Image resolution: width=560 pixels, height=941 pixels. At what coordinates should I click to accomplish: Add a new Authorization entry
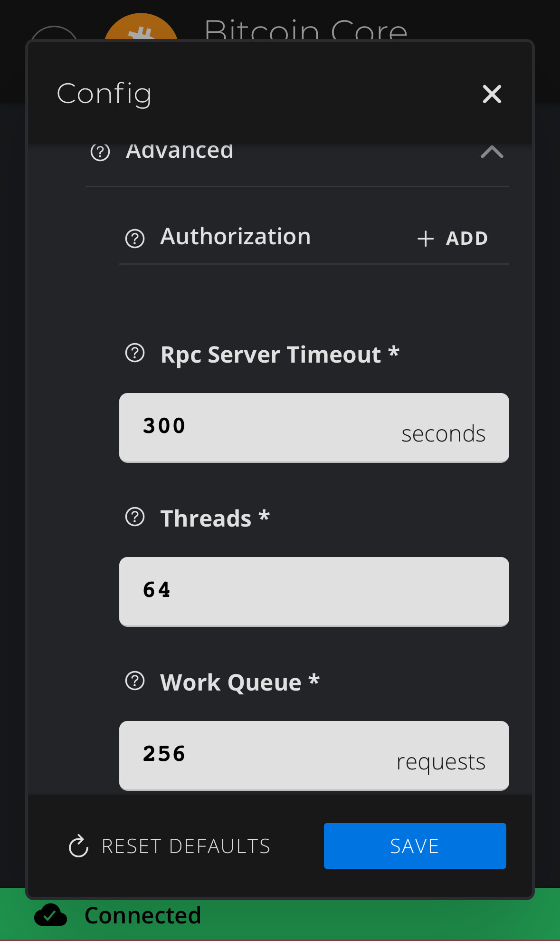pyautogui.click(x=453, y=239)
